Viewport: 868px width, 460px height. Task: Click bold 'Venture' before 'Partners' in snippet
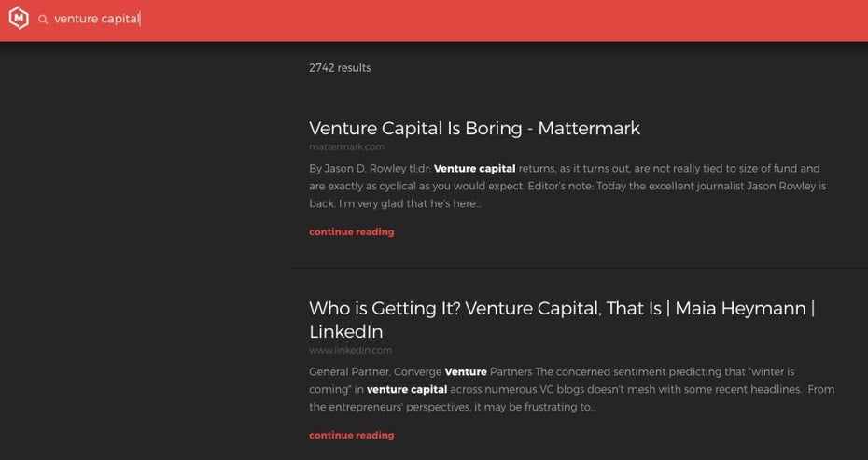pyautogui.click(x=466, y=372)
